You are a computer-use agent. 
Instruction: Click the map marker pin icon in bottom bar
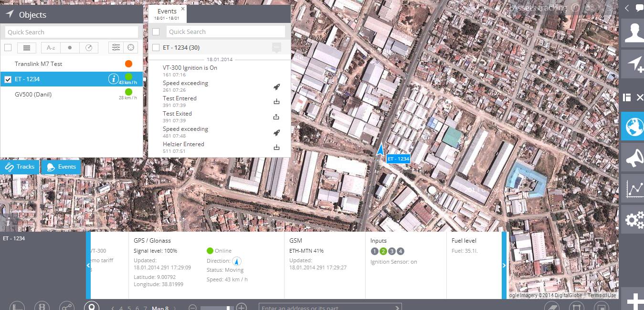click(x=92, y=306)
